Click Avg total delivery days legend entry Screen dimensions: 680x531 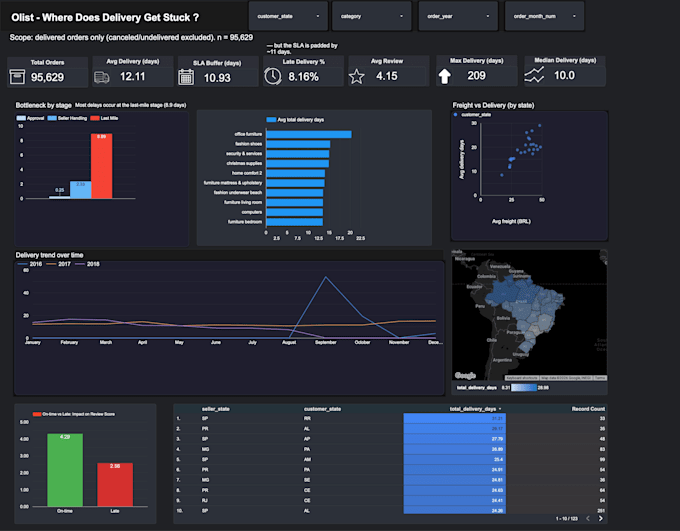coord(295,120)
